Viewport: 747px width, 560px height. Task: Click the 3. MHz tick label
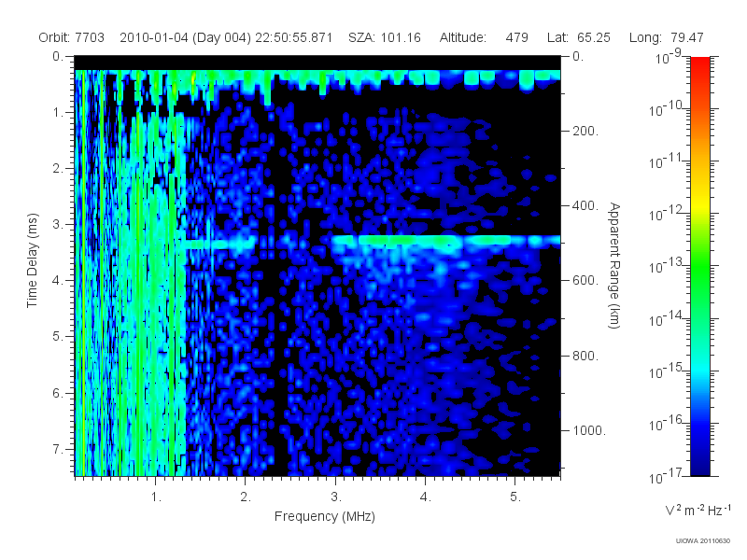pyautogui.click(x=336, y=497)
